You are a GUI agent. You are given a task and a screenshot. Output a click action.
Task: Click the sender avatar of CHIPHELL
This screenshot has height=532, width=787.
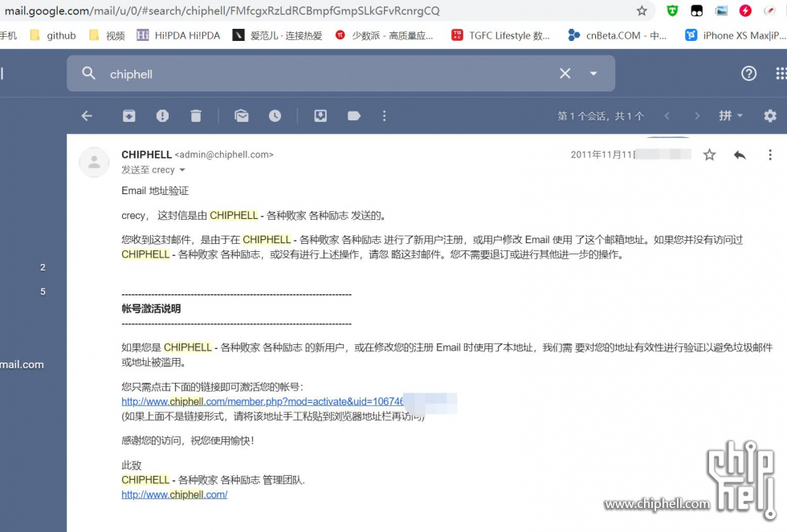click(94, 162)
